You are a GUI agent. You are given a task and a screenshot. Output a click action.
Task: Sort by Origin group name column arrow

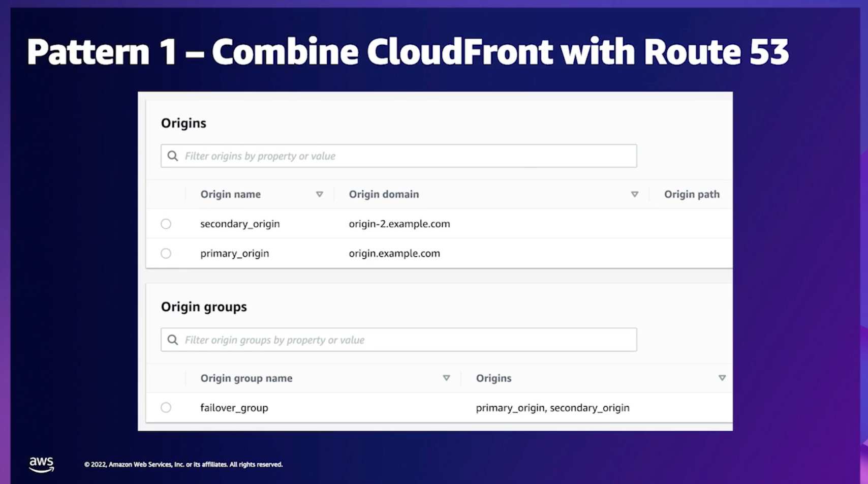click(446, 378)
